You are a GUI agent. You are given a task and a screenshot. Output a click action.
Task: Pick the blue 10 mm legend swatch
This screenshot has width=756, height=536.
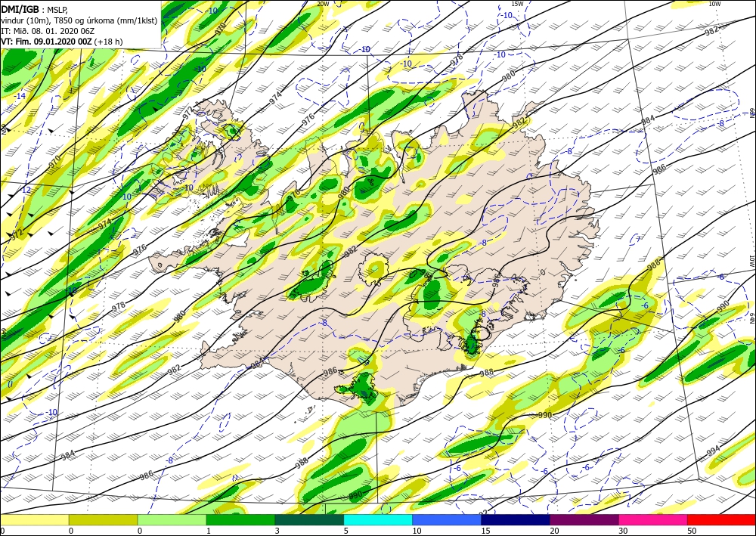447,519
